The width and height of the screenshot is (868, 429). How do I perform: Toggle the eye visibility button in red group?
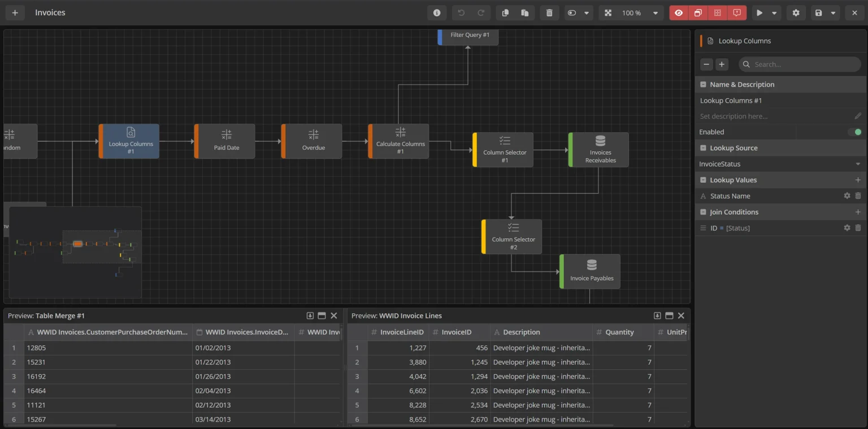[679, 13]
